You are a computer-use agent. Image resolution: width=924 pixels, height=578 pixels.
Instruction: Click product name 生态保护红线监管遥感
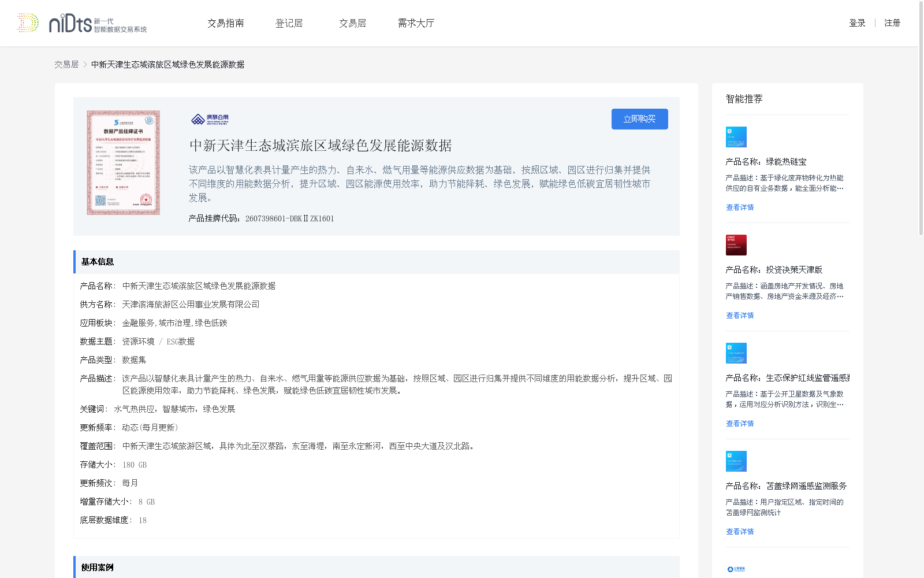[x=808, y=378]
